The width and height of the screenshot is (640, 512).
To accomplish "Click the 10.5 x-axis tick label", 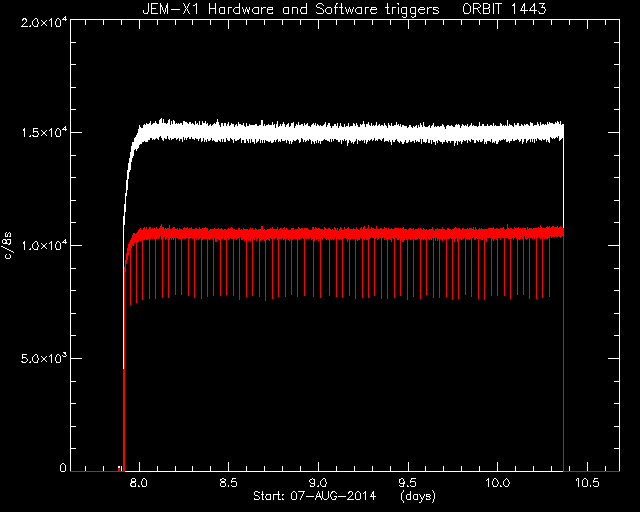I will point(587,483).
